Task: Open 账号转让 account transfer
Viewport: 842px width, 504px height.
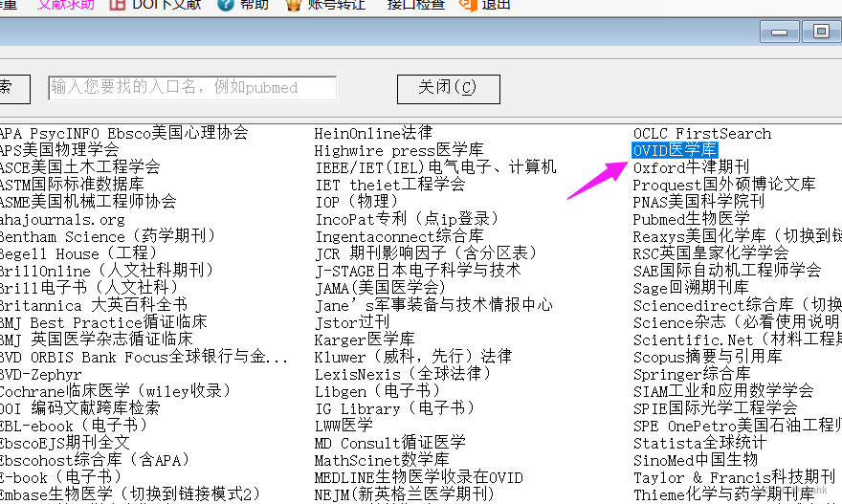Action: 327,5
